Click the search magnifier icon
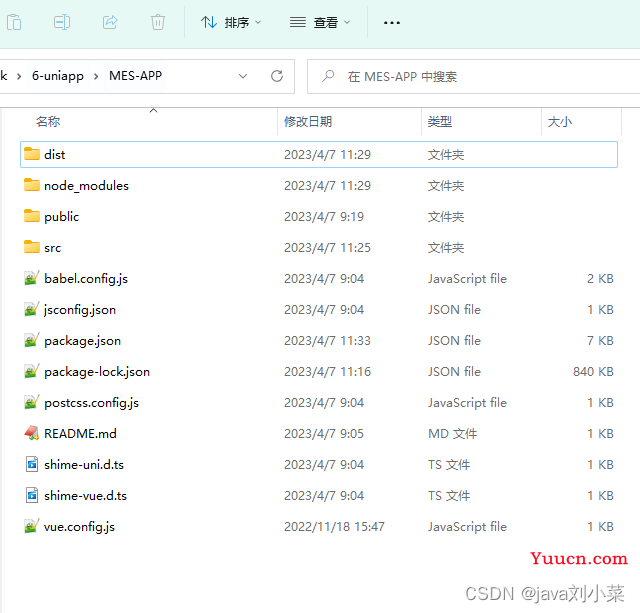The height and width of the screenshot is (613, 640). pyautogui.click(x=328, y=76)
